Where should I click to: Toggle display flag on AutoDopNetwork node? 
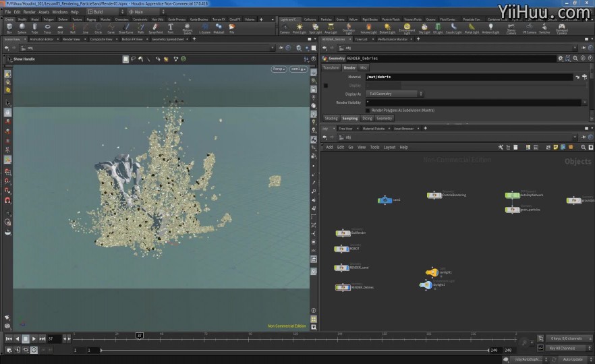point(517,195)
